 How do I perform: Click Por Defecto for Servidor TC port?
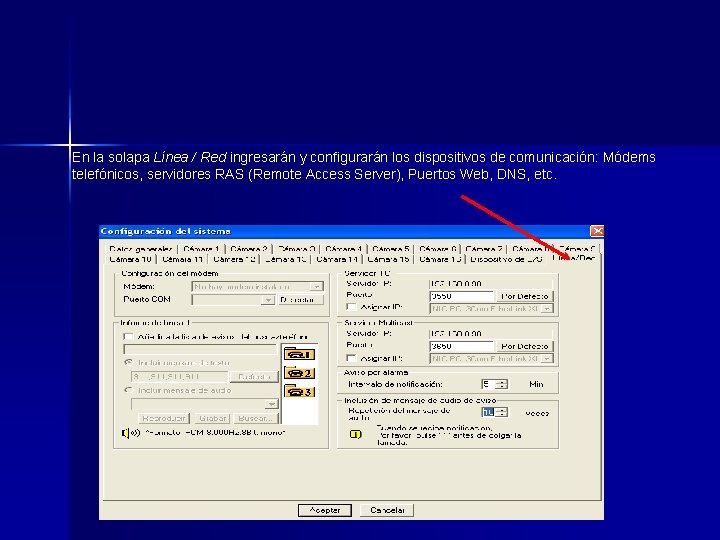[x=524, y=296]
